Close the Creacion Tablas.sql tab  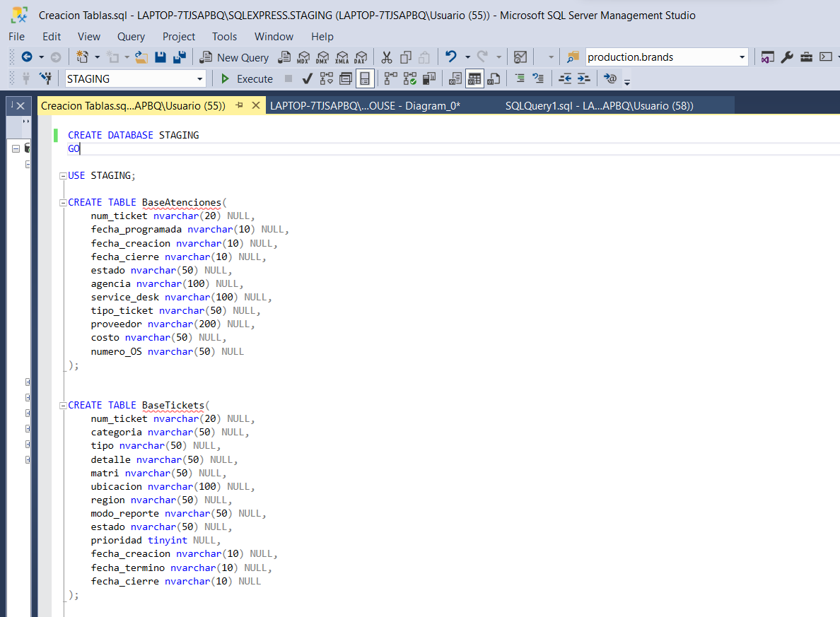255,105
